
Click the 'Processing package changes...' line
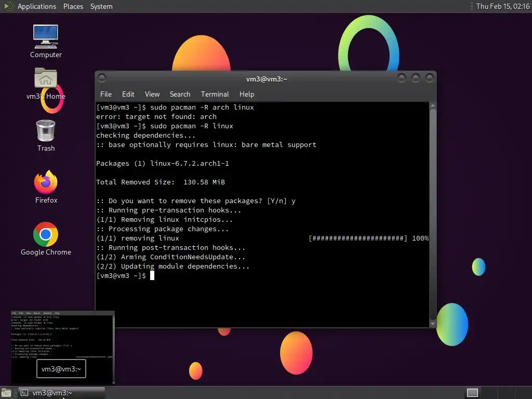(x=163, y=229)
